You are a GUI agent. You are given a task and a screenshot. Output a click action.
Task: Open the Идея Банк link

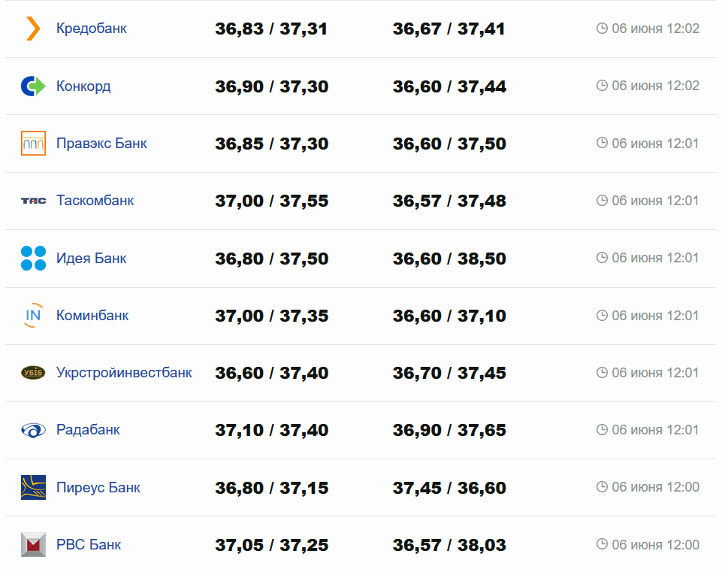click(92, 259)
